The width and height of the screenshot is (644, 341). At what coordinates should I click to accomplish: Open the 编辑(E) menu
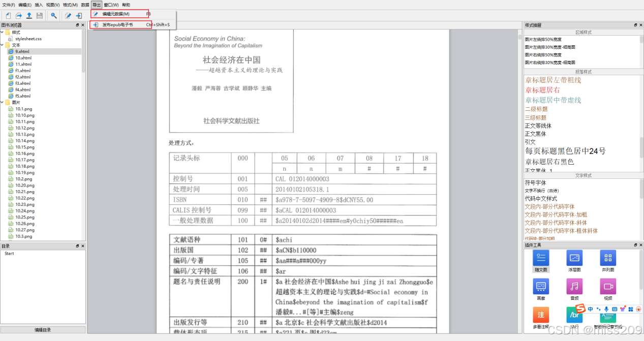click(25, 5)
